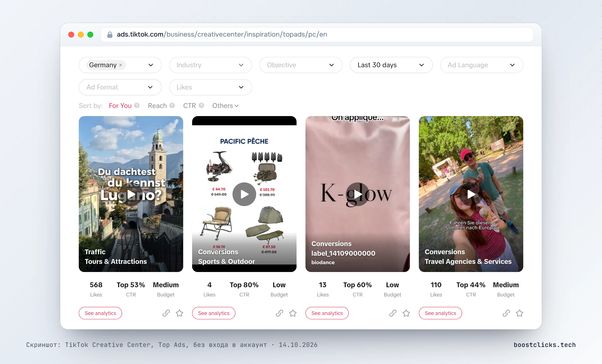Open the Industry dropdown
Screen dimensions: 602x364
tap(210, 65)
